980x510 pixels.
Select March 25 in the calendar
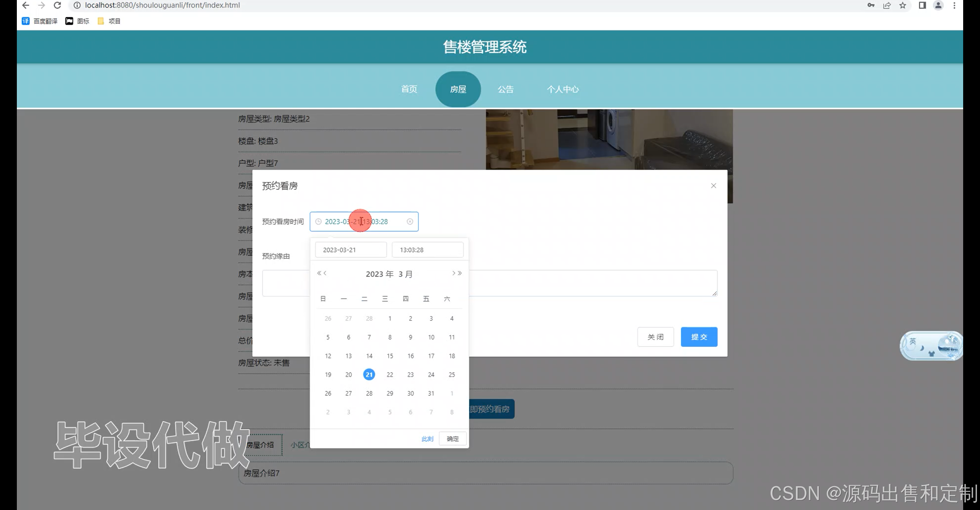452,374
